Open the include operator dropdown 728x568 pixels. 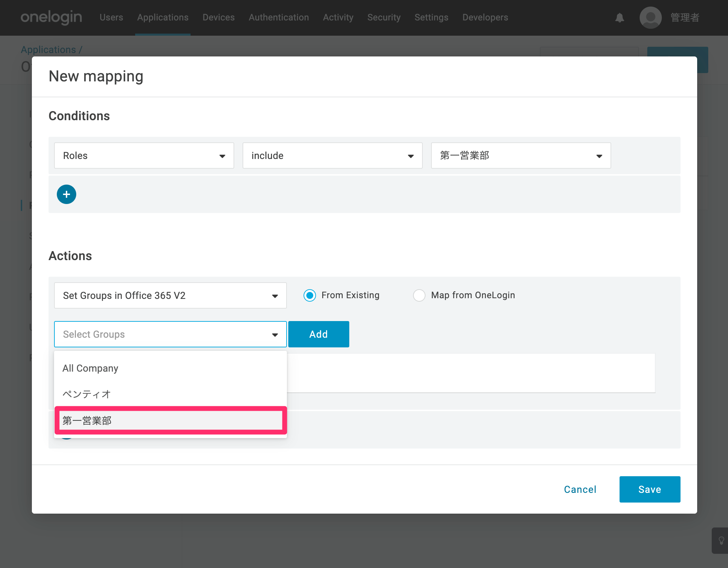[x=333, y=156]
